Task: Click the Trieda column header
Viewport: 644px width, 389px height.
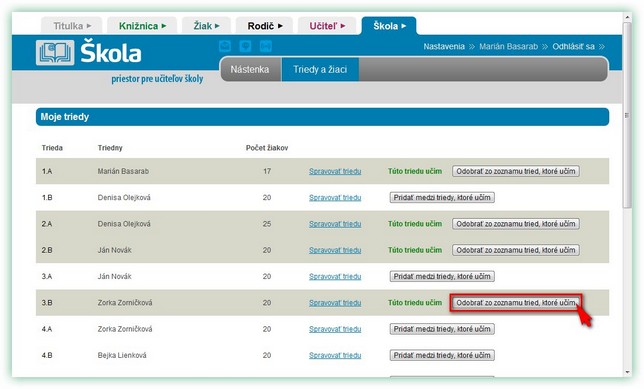Action: click(52, 148)
